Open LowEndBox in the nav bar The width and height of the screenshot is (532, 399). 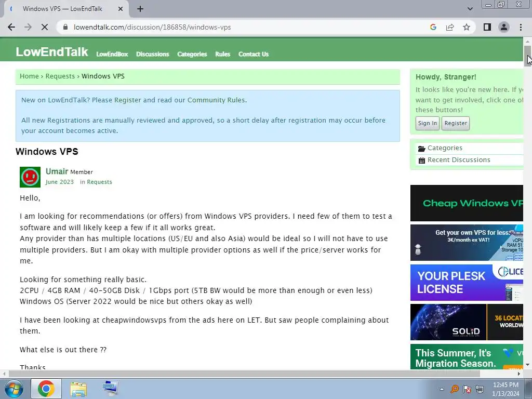[x=112, y=54]
